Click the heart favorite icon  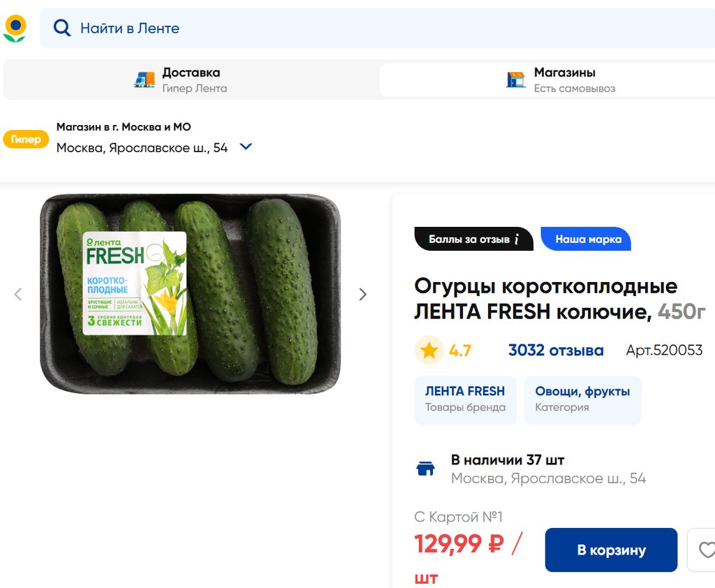point(705,550)
